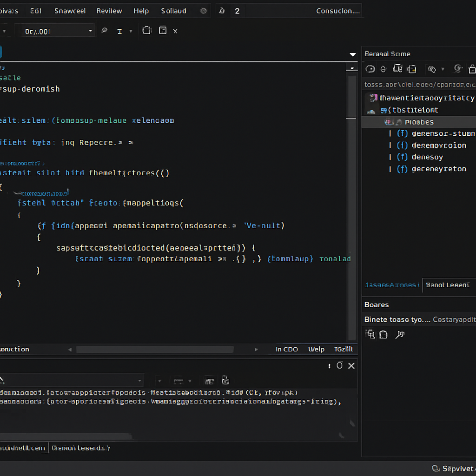Image resolution: width=476 pixels, height=476 pixels.
Task: Switch to the Gremon teserdx.y bottom tab
Action: coord(81,448)
